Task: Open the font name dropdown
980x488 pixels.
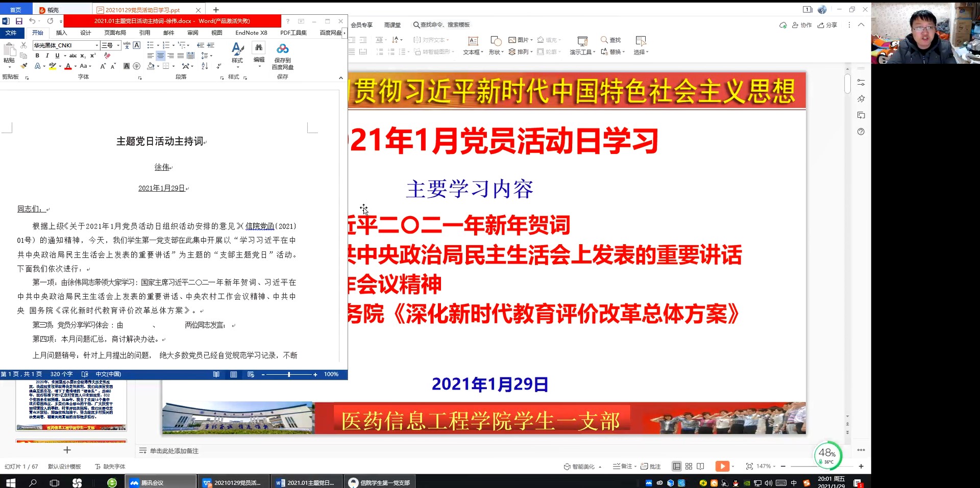Action: (x=97, y=45)
